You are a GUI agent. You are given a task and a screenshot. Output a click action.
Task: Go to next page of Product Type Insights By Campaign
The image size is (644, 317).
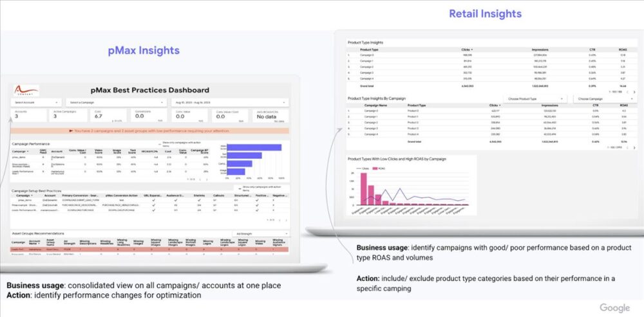pyautogui.click(x=634, y=147)
